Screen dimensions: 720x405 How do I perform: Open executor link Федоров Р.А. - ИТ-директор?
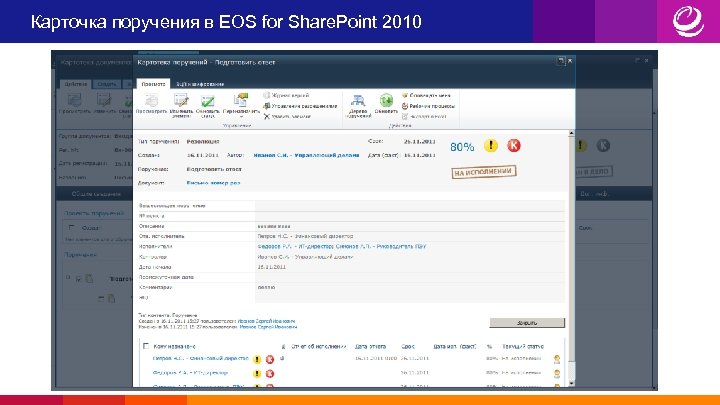tap(295, 247)
